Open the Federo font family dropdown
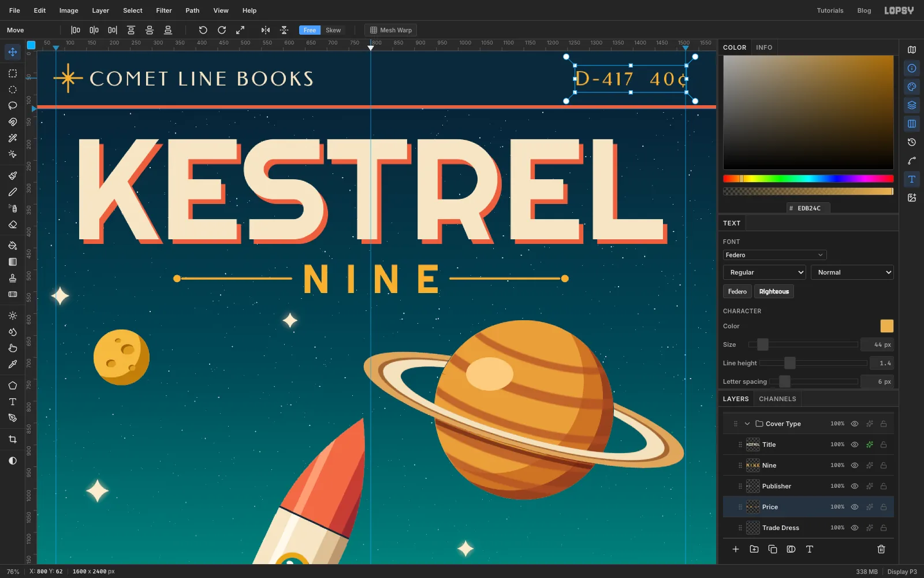 (774, 255)
